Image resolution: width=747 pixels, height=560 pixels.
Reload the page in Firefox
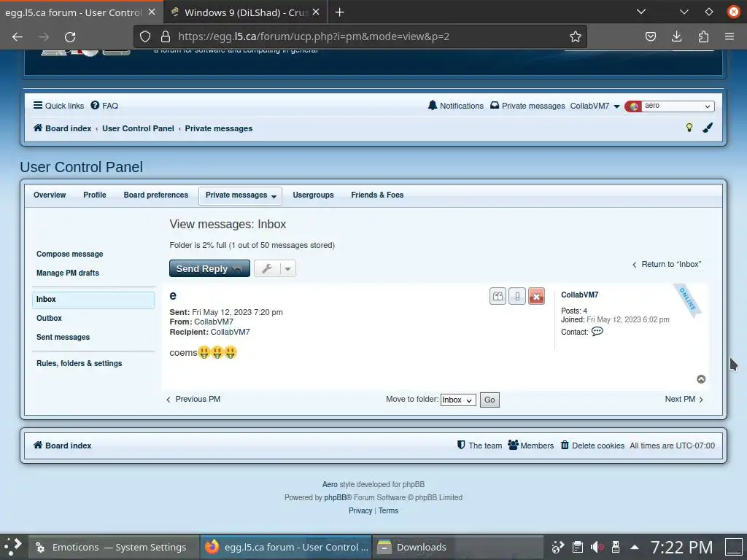[70, 36]
